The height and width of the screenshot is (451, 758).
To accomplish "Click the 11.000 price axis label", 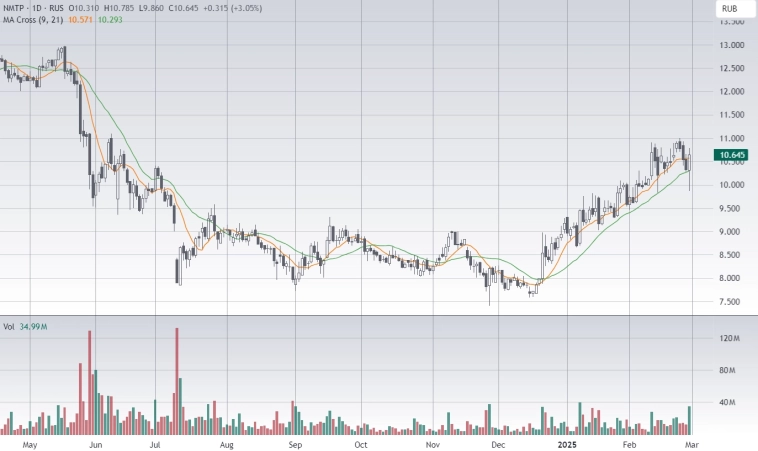I will pos(732,138).
